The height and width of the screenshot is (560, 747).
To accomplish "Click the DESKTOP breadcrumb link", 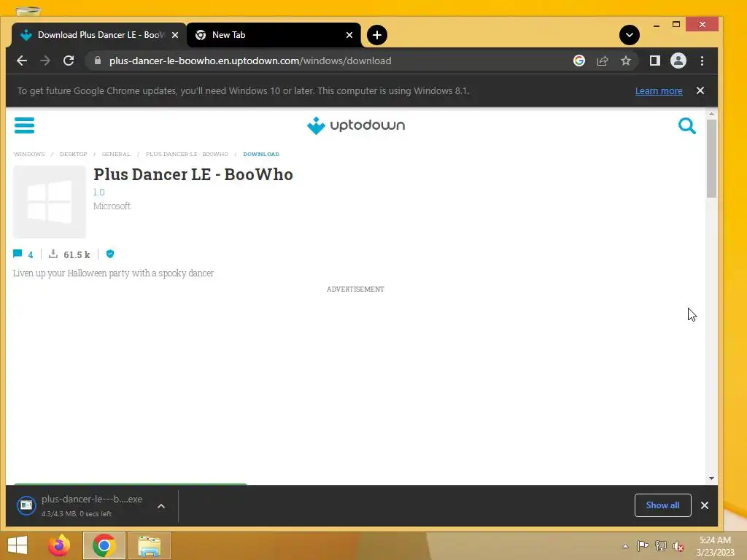I will 74,155.
